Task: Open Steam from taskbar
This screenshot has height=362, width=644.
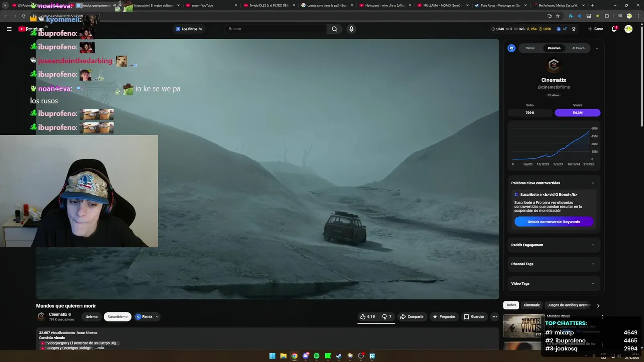Action: [339, 356]
